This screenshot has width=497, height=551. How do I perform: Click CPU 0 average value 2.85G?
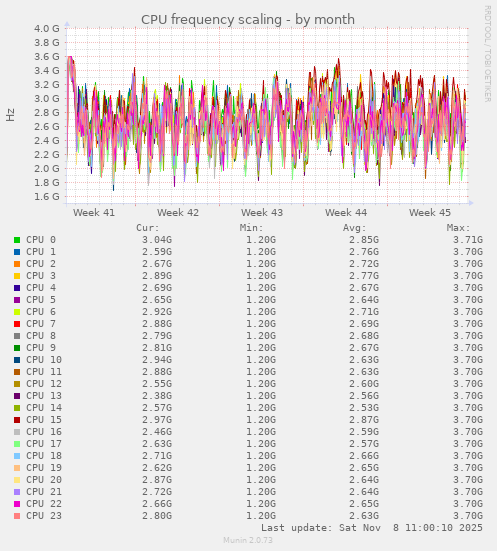(x=364, y=240)
